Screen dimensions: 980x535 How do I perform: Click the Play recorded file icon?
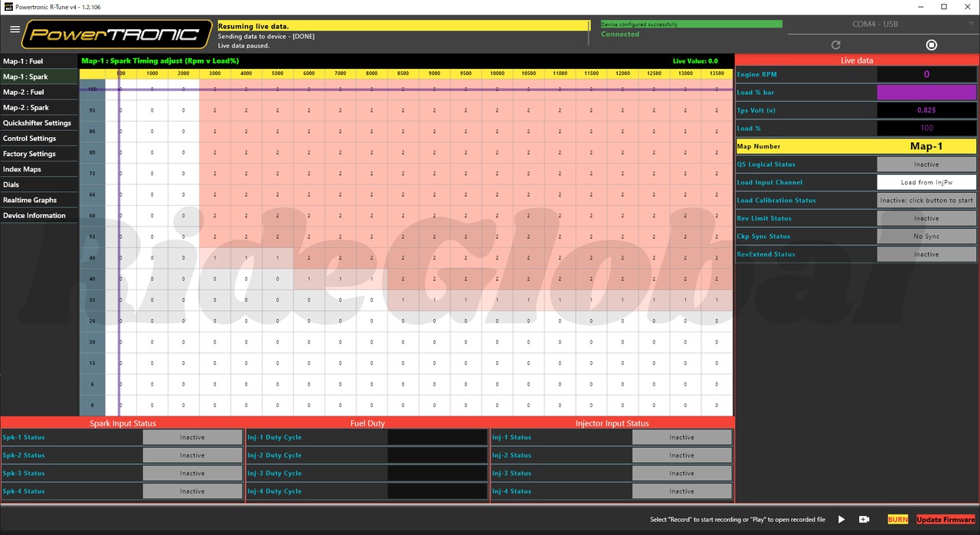[841, 520]
